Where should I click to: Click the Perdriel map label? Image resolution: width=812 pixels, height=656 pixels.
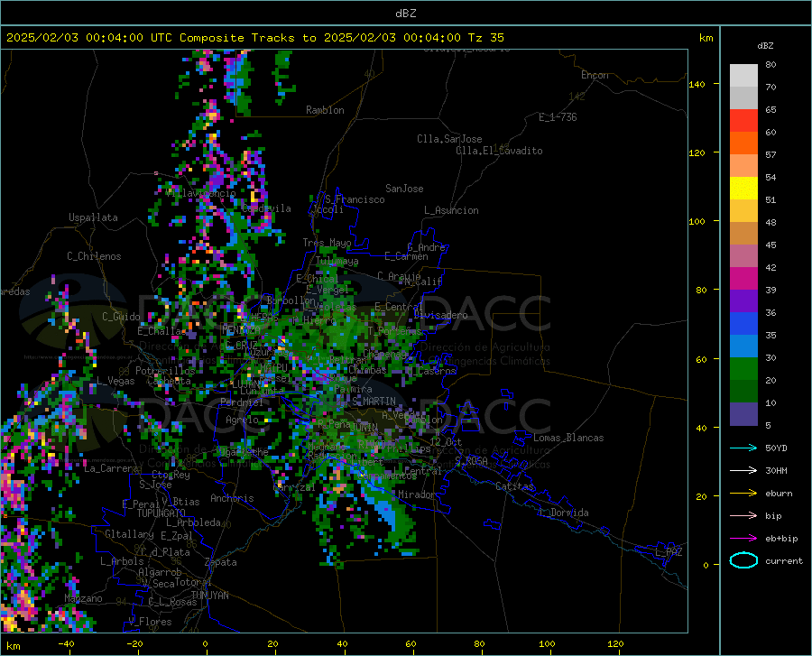242,402
